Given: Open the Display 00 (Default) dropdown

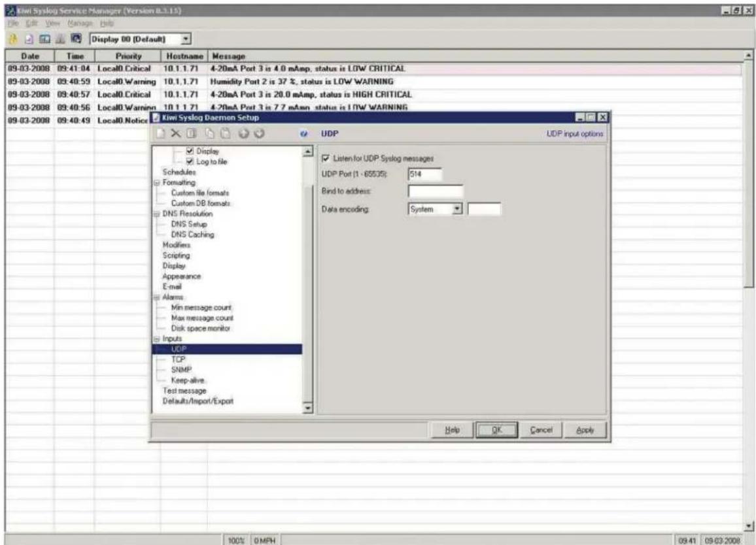Looking at the screenshot, I should pyautogui.click(x=186, y=39).
